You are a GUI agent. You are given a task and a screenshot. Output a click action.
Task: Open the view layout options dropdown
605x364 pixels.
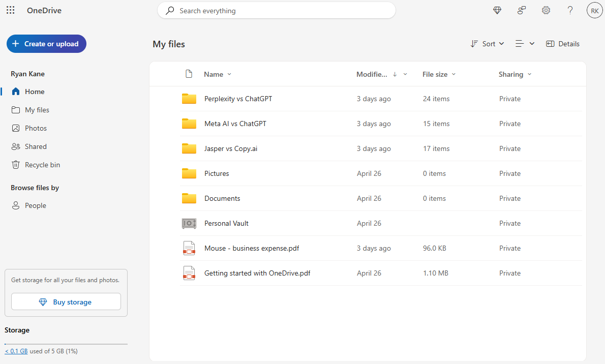pos(525,44)
